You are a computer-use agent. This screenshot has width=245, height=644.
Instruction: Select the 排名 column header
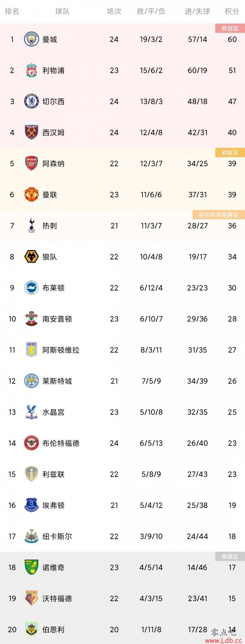[x=12, y=11]
